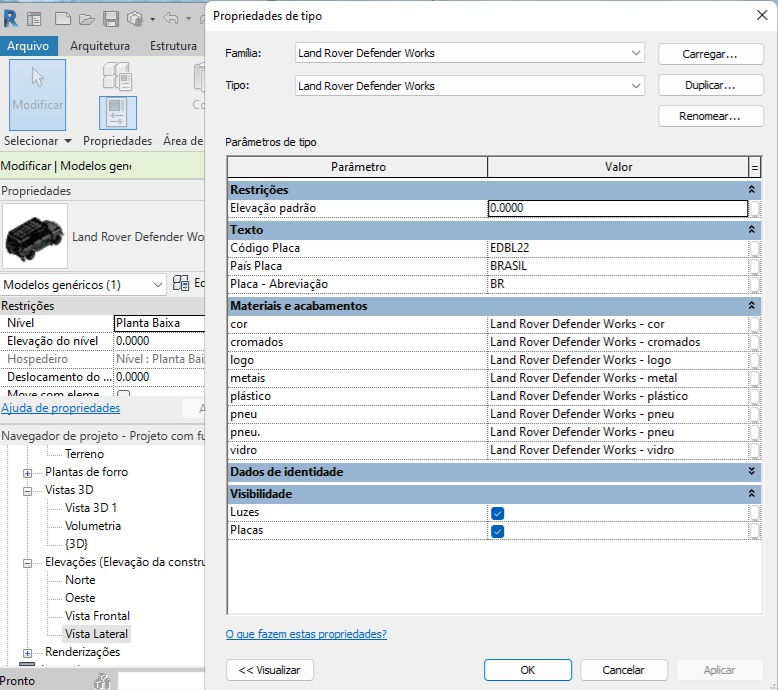Click the Type Properties icon above Propriedades
Screen dimensions: 778x690
[x=118, y=76]
